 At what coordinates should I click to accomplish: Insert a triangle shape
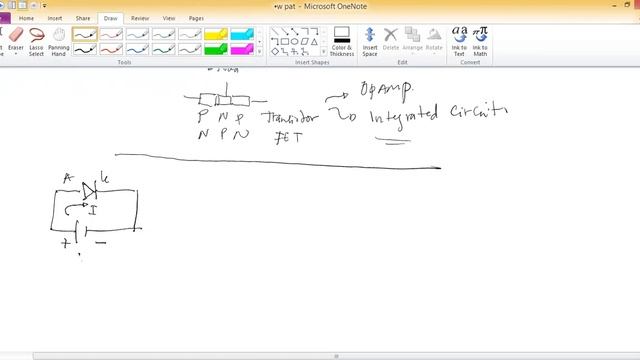(x=314, y=41)
